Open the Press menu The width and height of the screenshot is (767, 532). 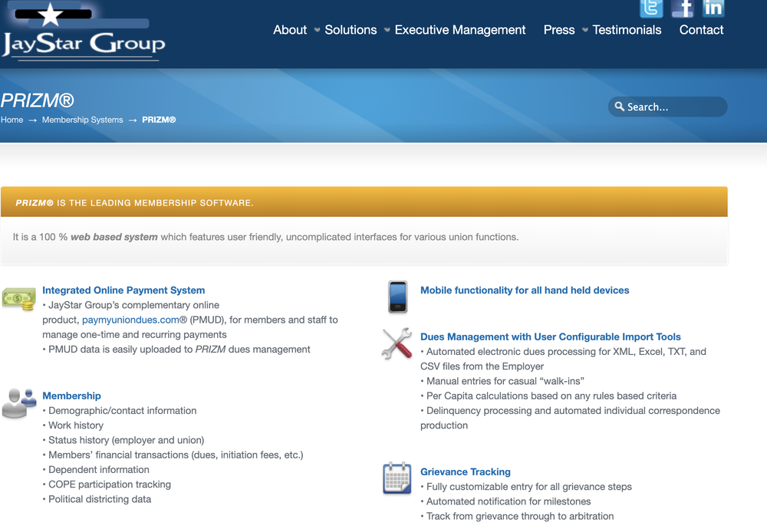click(559, 30)
